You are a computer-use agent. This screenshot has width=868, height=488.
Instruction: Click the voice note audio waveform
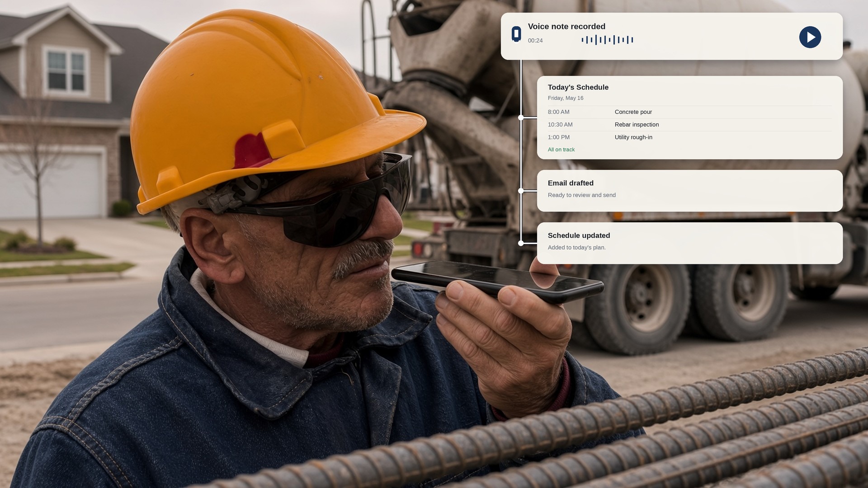coord(607,40)
